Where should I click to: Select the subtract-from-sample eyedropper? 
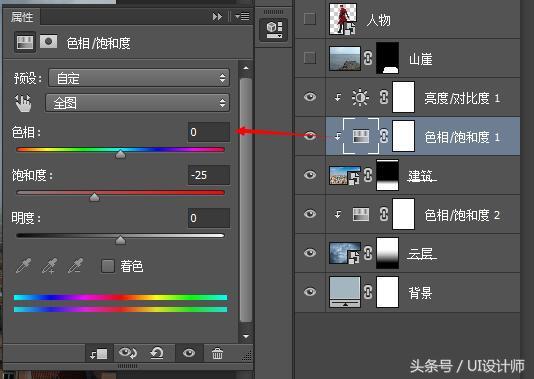coord(75,266)
